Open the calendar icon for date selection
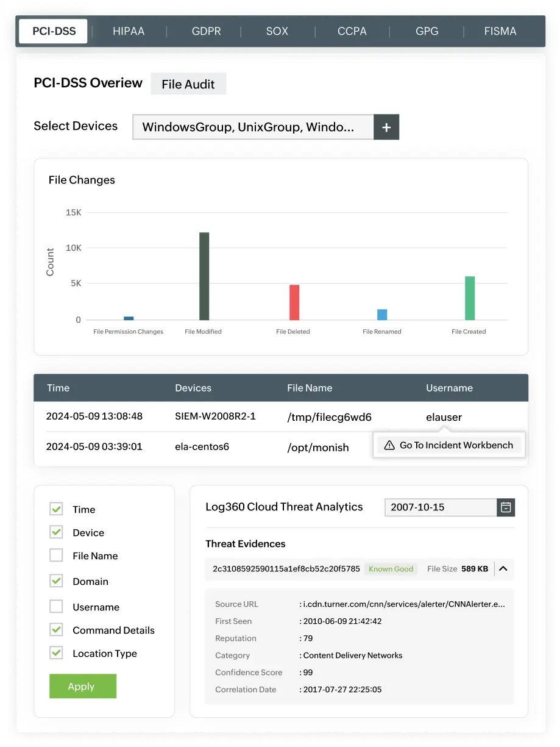The width and height of the screenshot is (560, 747). click(x=505, y=507)
